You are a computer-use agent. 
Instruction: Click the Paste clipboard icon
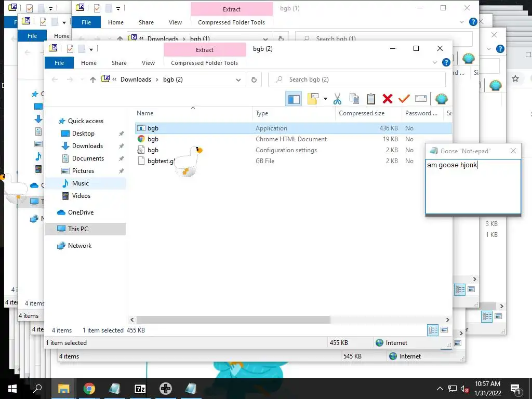point(371,99)
